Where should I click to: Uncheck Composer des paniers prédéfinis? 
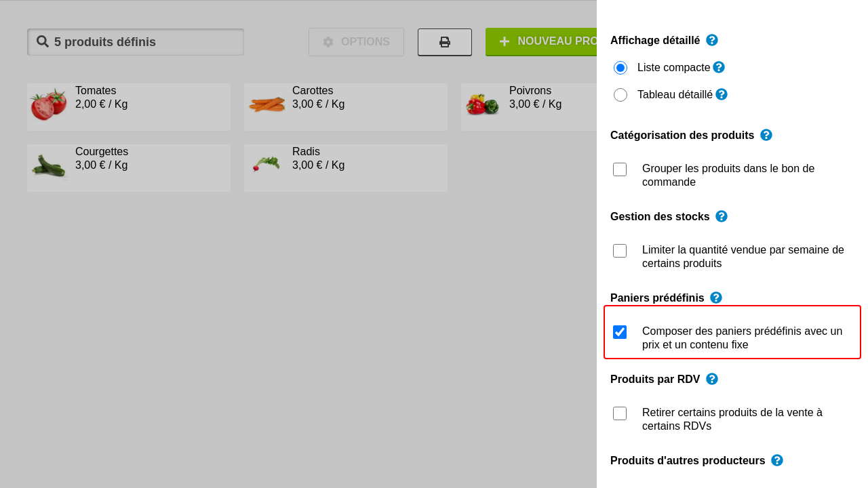click(x=620, y=332)
